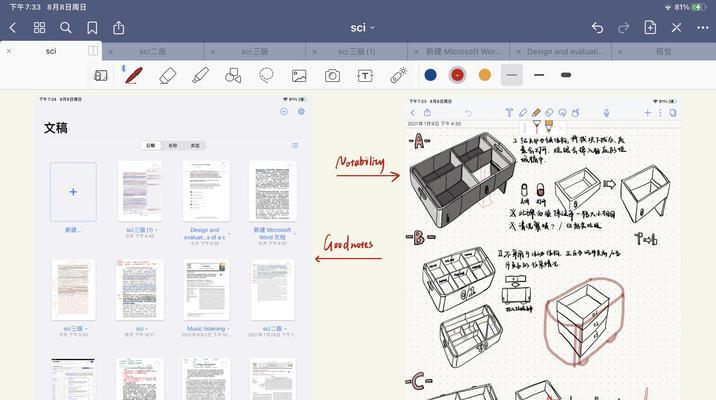
Task: Switch to the 视觉 tab
Action: click(x=663, y=52)
